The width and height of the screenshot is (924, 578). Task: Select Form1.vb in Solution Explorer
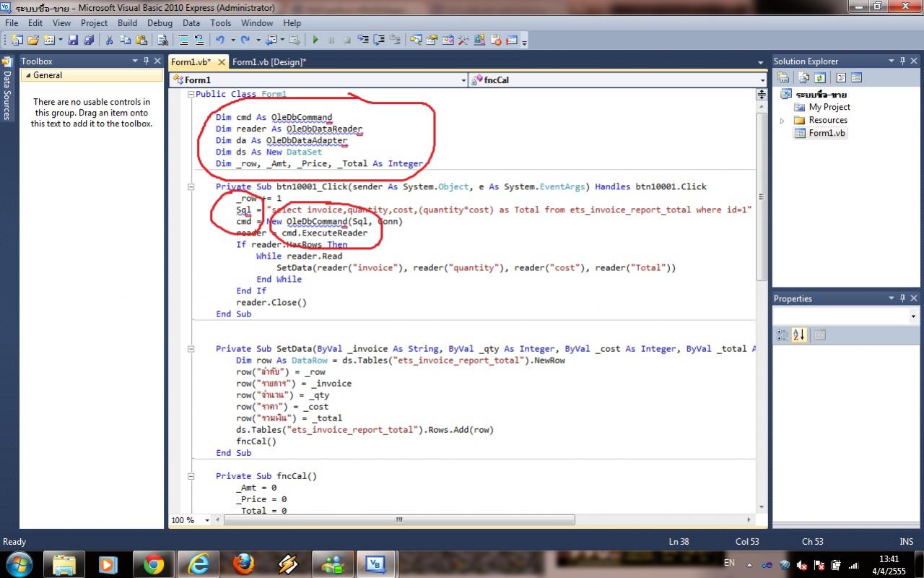click(x=827, y=133)
